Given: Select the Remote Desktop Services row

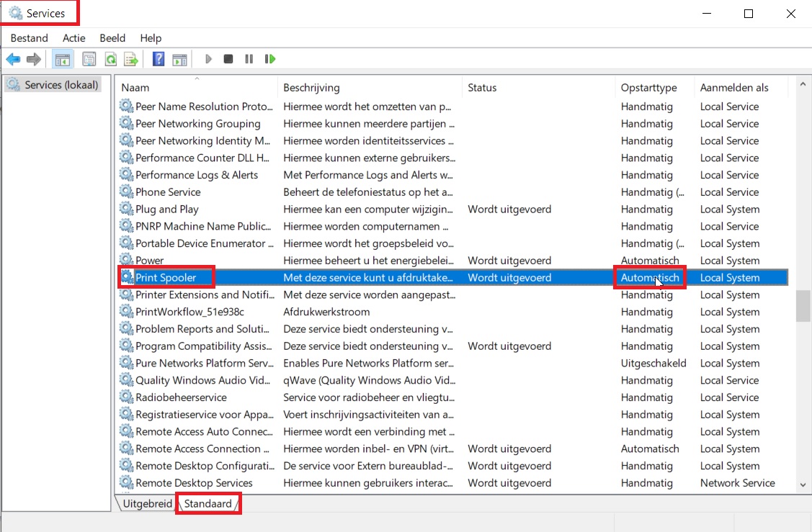Looking at the screenshot, I should (x=194, y=483).
